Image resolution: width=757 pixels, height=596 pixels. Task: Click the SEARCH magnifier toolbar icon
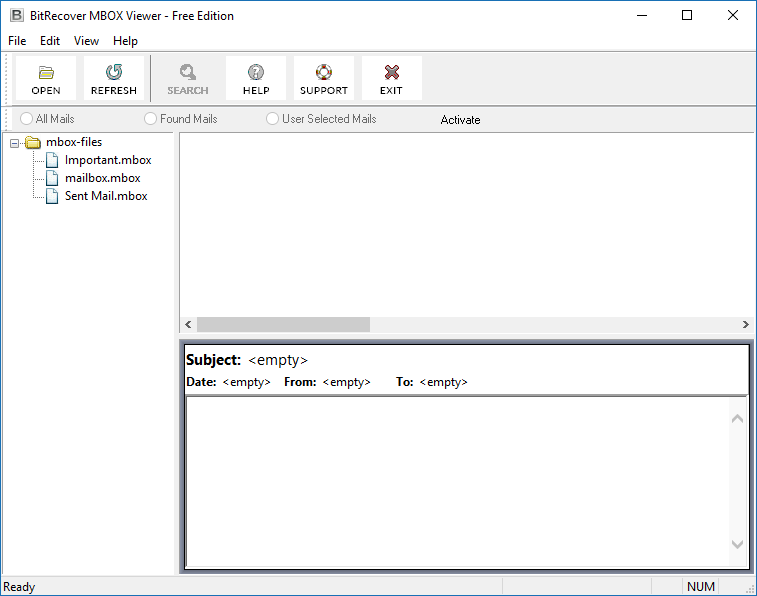click(188, 72)
